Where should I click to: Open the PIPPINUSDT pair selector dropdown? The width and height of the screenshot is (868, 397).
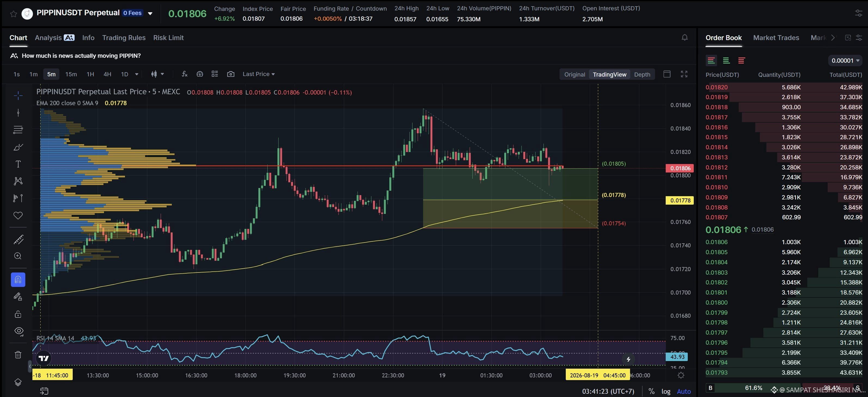point(150,14)
